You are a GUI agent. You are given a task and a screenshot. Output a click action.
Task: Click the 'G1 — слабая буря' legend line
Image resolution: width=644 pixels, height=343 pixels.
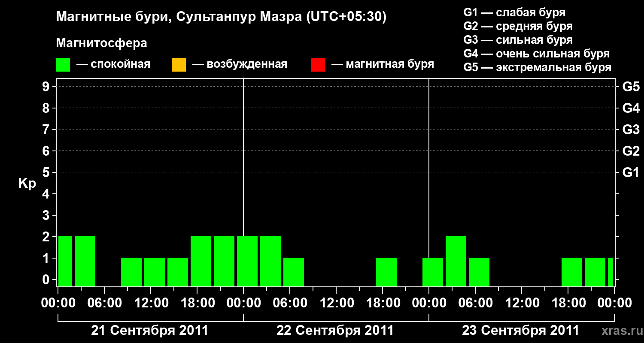514,12
